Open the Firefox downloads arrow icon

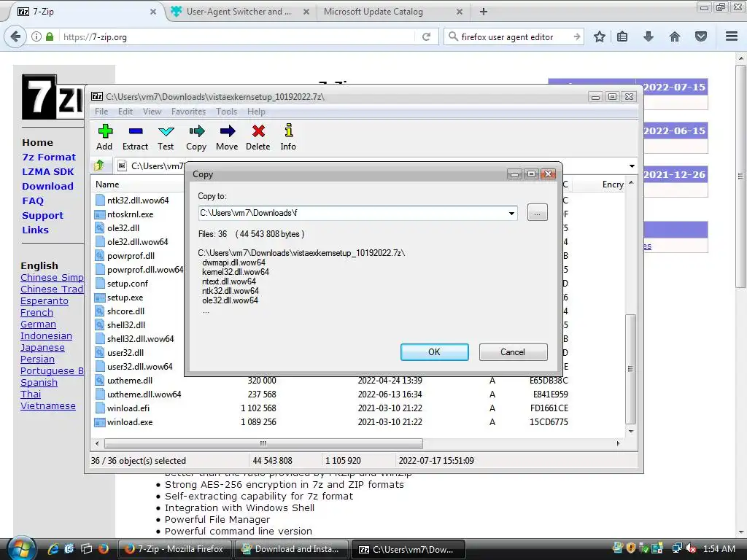(649, 36)
